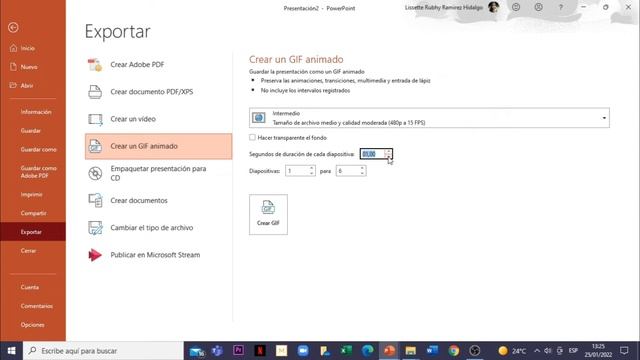Open Comentarios in the sidebar

(x=37, y=306)
